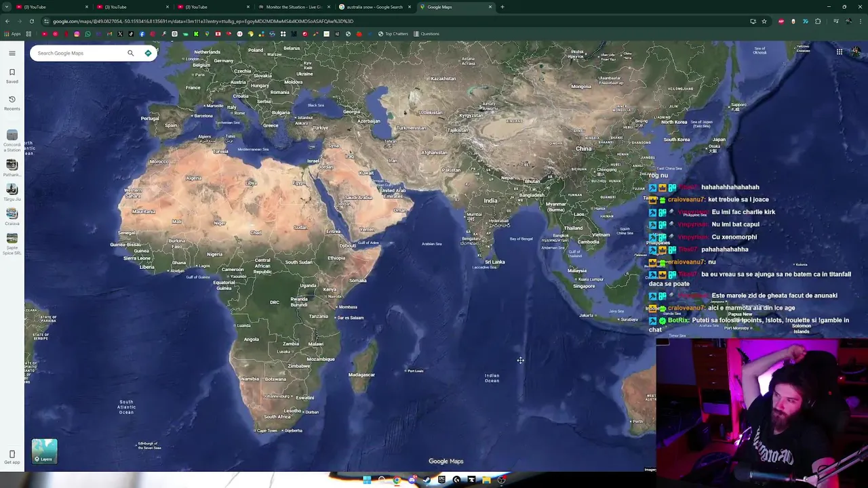Open Recents in Maps sidebar
The height and width of the screenshot is (488, 868).
pos(12,102)
